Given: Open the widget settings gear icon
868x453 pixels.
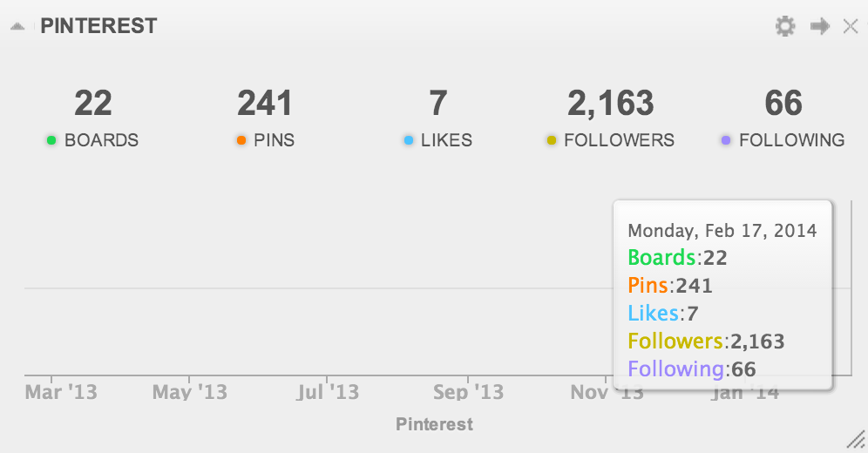Looking at the screenshot, I should 785,26.
